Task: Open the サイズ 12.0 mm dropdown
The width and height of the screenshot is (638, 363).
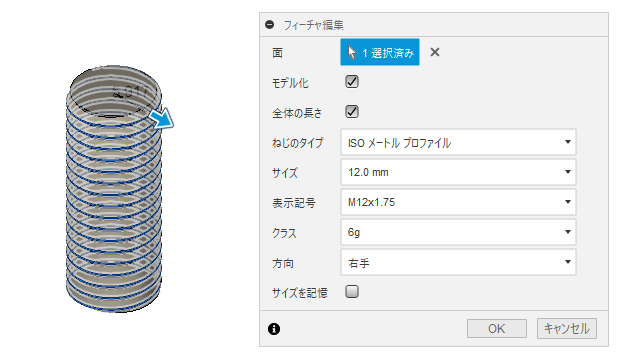Action: pyautogui.click(x=458, y=172)
